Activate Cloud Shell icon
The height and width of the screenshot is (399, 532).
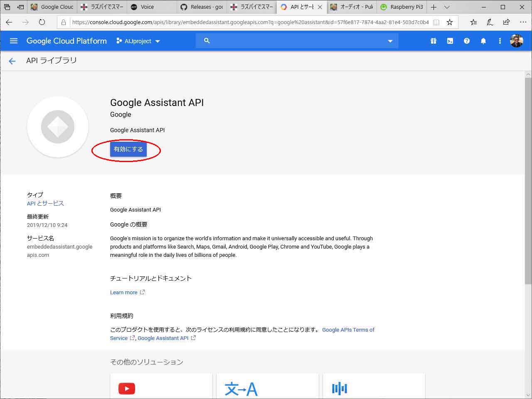[450, 41]
